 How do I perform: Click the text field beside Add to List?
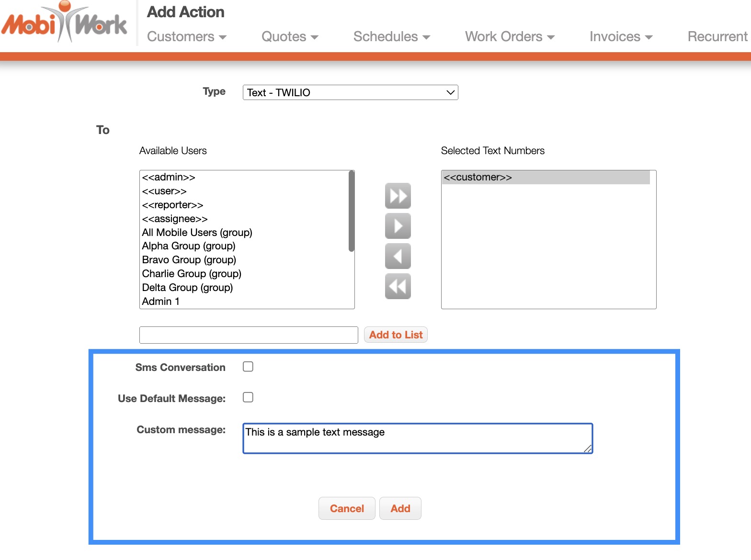[x=249, y=335]
